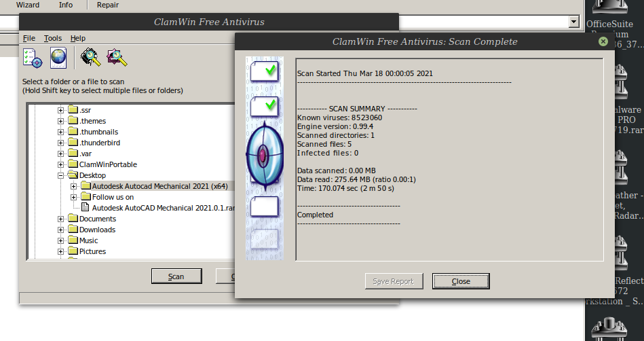Image resolution: width=644 pixels, height=341 pixels.
Task: Expand the .thumbnails folder
Action: click(61, 132)
